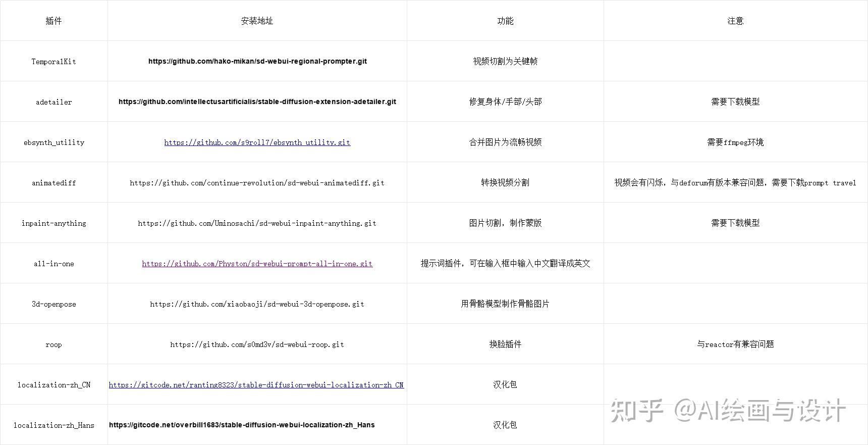Click the '用骨骼模型制作骨骼图片' function cell
The width and height of the screenshot is (868, 445).
click(505, 304)
